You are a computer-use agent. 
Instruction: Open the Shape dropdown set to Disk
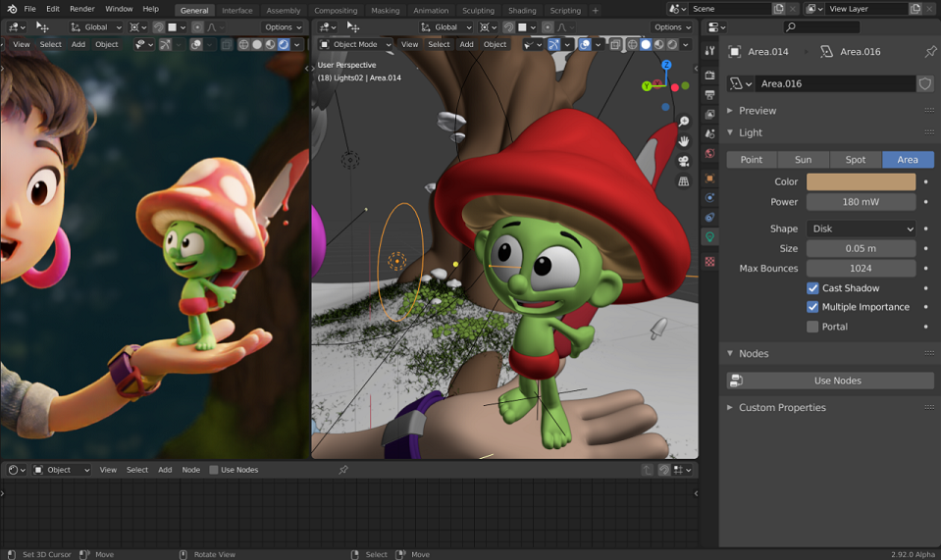(x=862, y=229)
